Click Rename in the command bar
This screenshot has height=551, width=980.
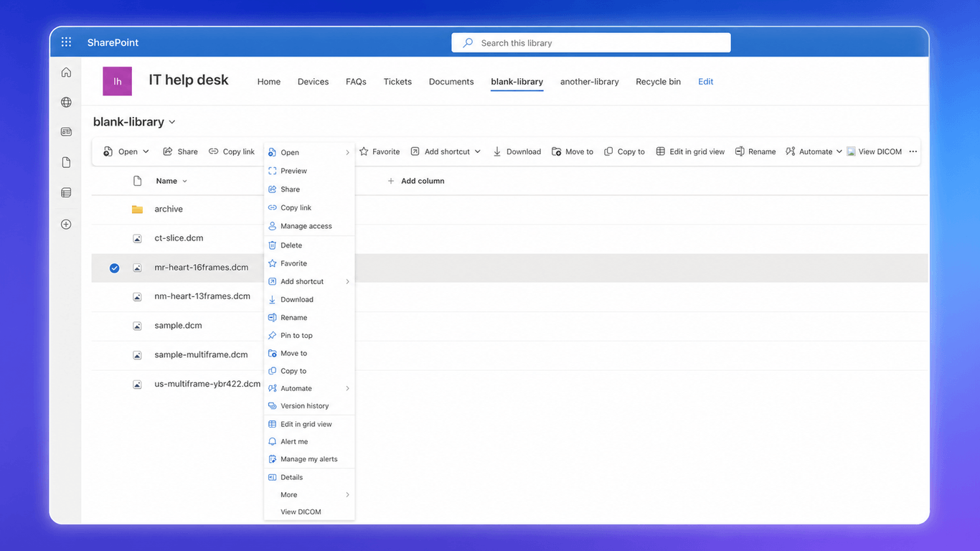tap(755, 151)
